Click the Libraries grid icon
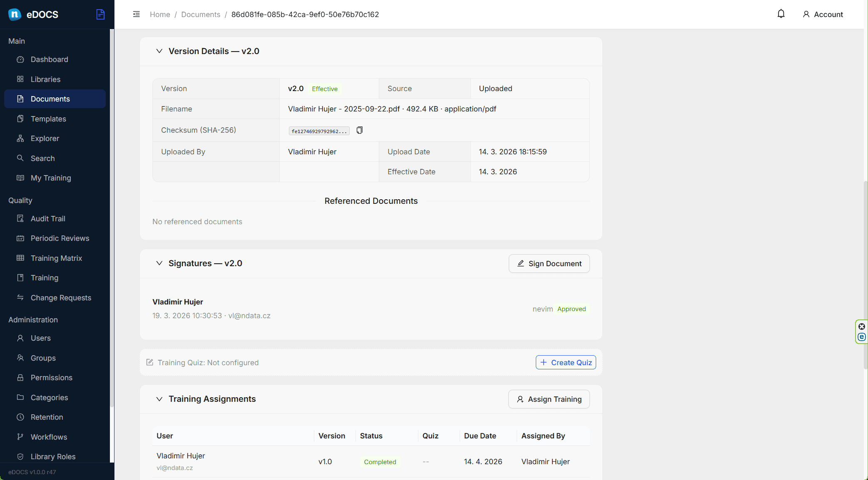The height and width of the screenshot is (480, 868). coord(20,79)
